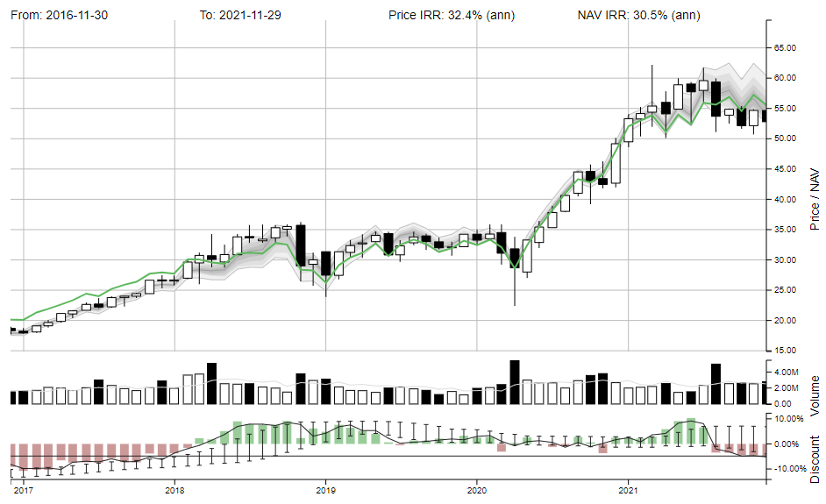Click the 2019 year label on time axis
Image resolution: width=826 pixels, height=504 pixels.
pos(325,491)
